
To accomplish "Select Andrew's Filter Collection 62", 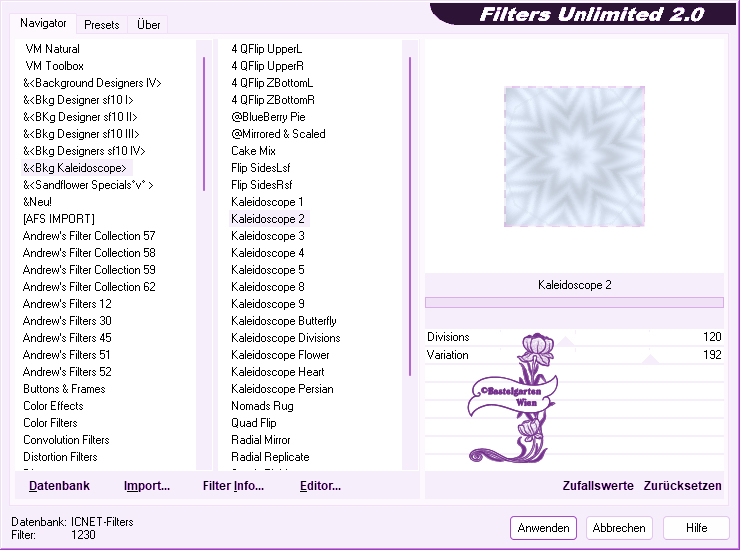I will [x=89, y=287].
